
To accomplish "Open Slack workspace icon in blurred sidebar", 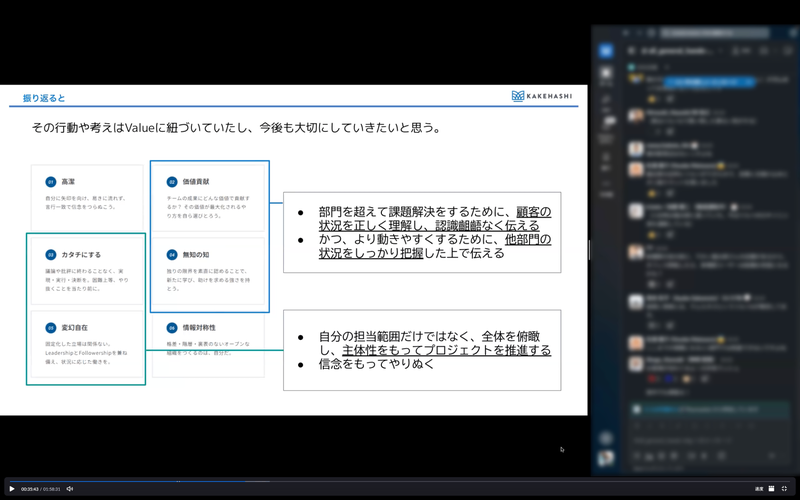I will point(606,51).
